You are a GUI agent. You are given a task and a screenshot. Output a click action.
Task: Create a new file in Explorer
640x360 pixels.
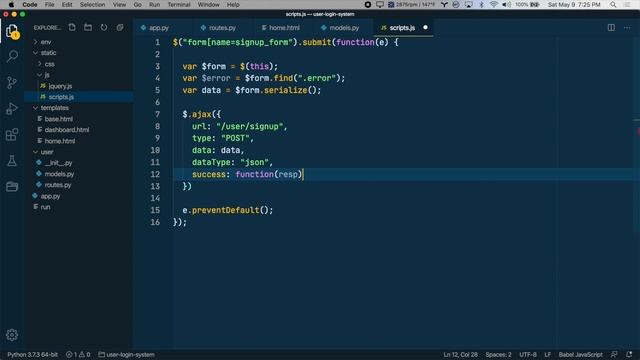click(x=72, y=27)
